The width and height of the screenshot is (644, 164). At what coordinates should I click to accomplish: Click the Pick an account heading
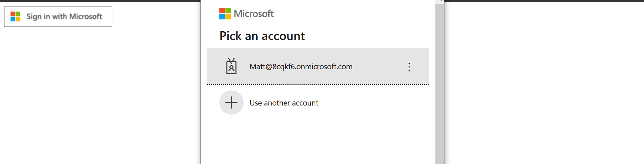(262, 36)
